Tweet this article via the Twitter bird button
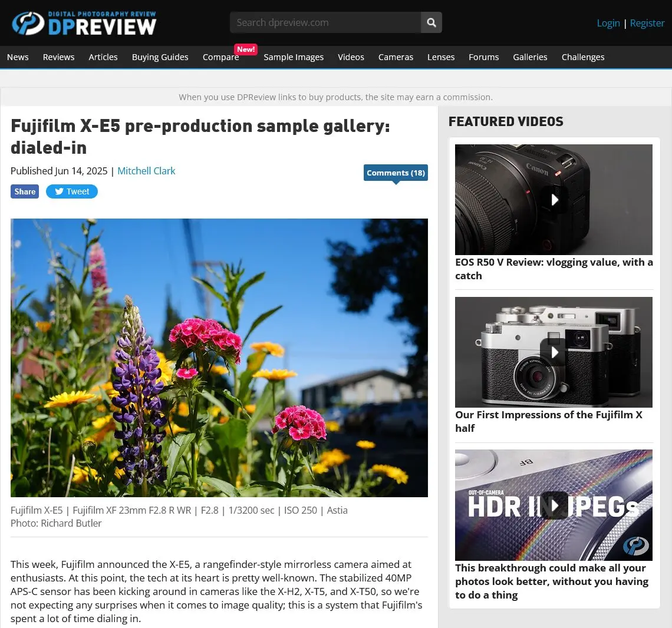Image resolution: width=672 pixels, height=628 pixels. 71,191
